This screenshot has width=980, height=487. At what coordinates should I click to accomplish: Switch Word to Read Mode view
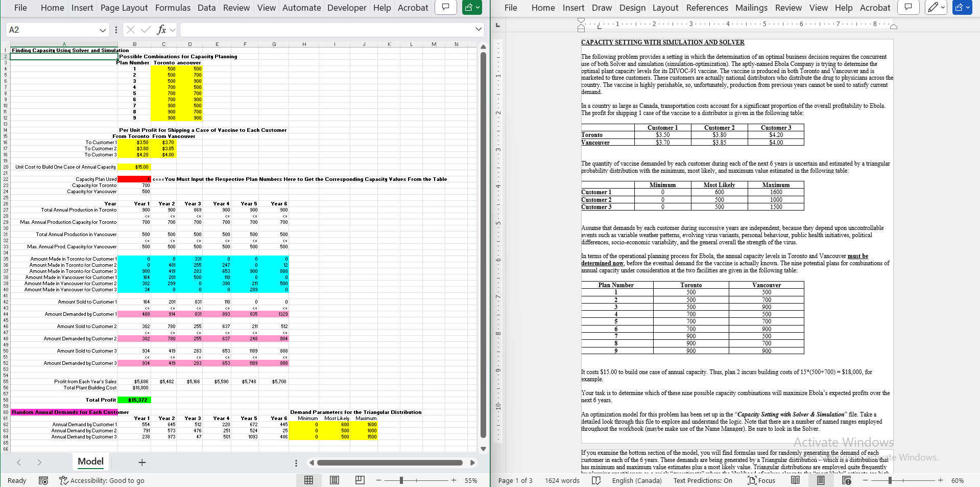[795, 480]
